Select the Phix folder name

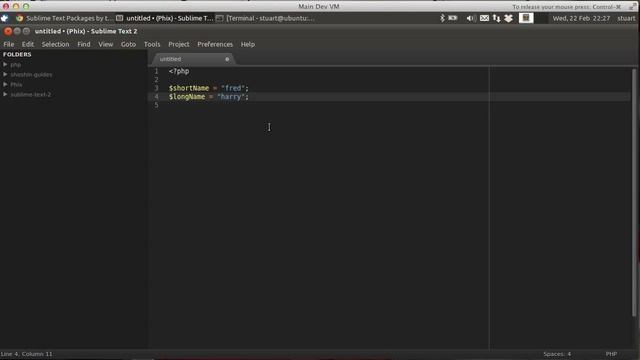(16, 84)
